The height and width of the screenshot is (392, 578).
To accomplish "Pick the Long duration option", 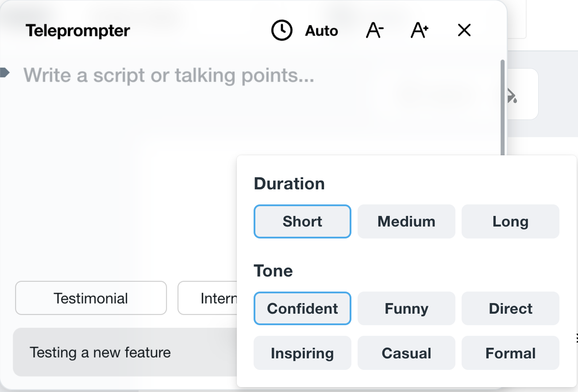I will tap(510, 221).
